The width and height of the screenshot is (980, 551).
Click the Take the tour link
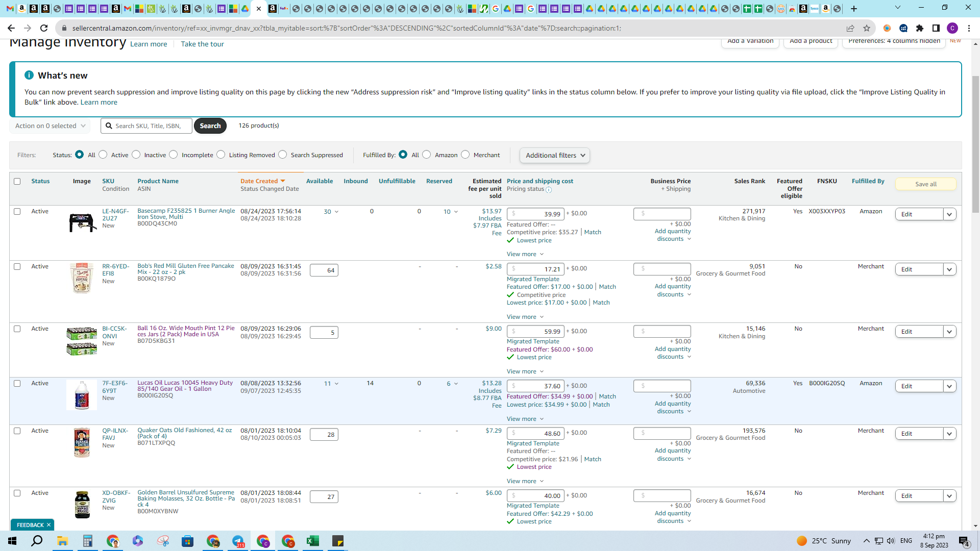click(202, 44)
